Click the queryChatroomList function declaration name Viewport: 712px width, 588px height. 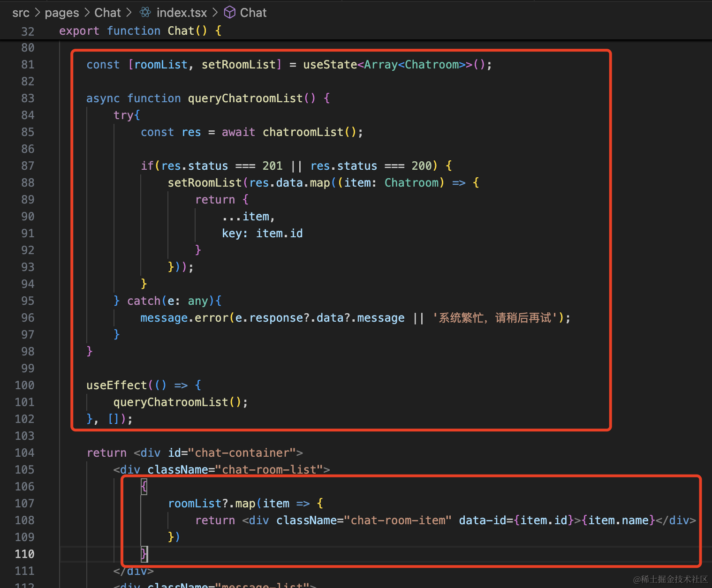point(245,98)
